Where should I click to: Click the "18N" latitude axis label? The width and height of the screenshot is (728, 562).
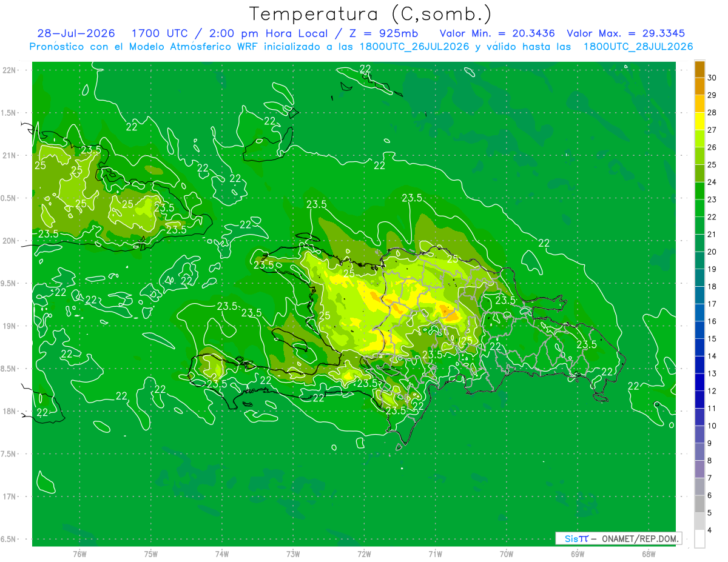10,411
